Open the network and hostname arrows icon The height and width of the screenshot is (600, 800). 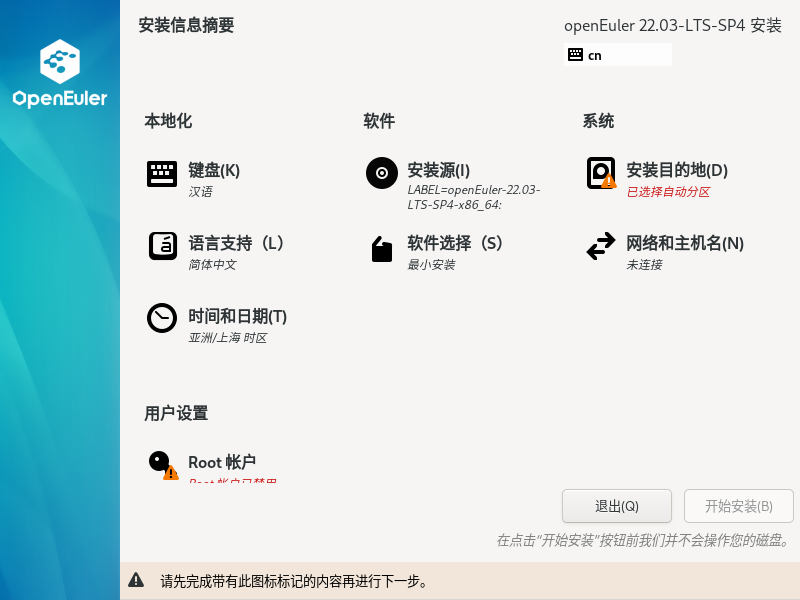[x=601, y=246]
